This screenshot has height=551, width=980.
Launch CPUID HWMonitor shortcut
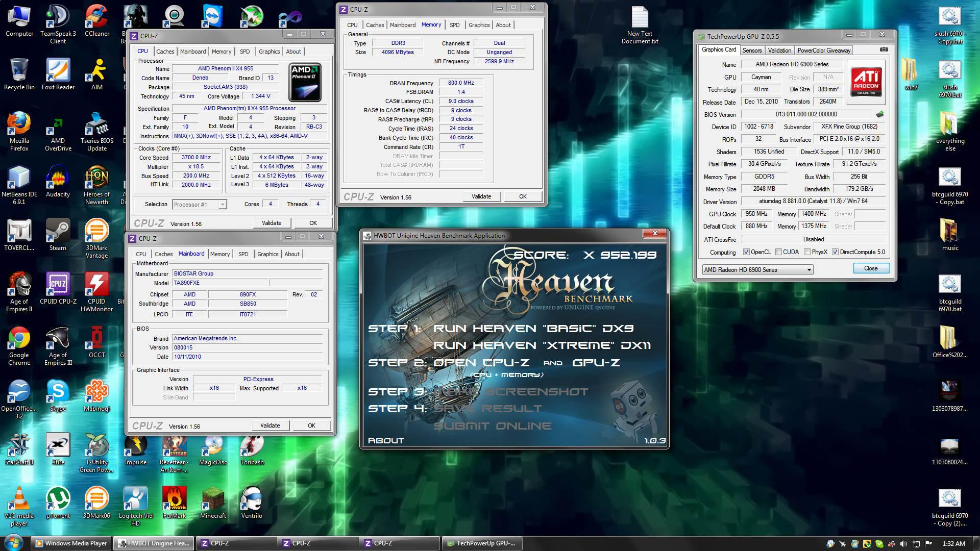tap(96, 292)
